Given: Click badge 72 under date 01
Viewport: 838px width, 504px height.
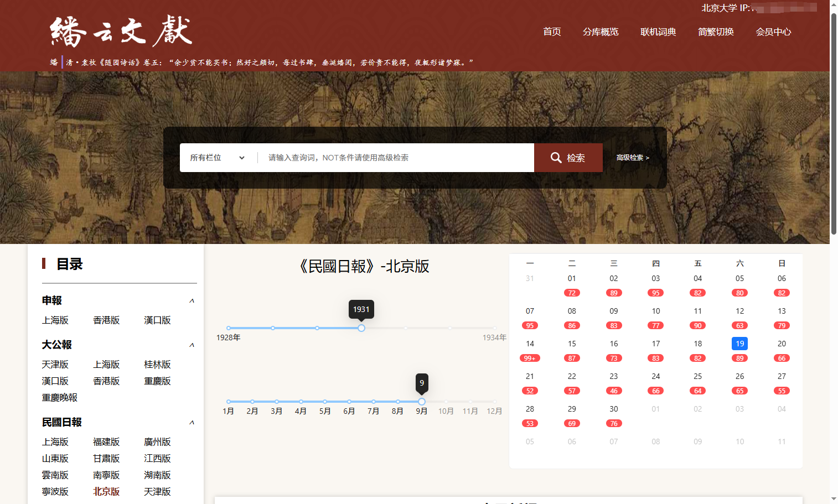Looking at the screenshot, I should point(572,293).
